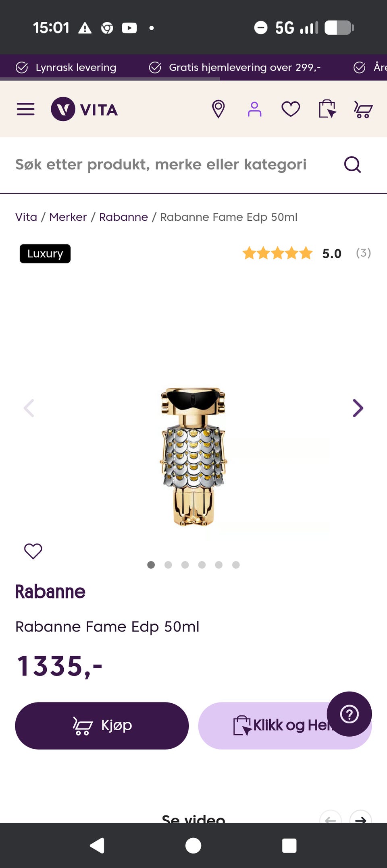This screenshot has height=868, width=387.
Task: Tap the Kjøp buy button
Action: 102,726
